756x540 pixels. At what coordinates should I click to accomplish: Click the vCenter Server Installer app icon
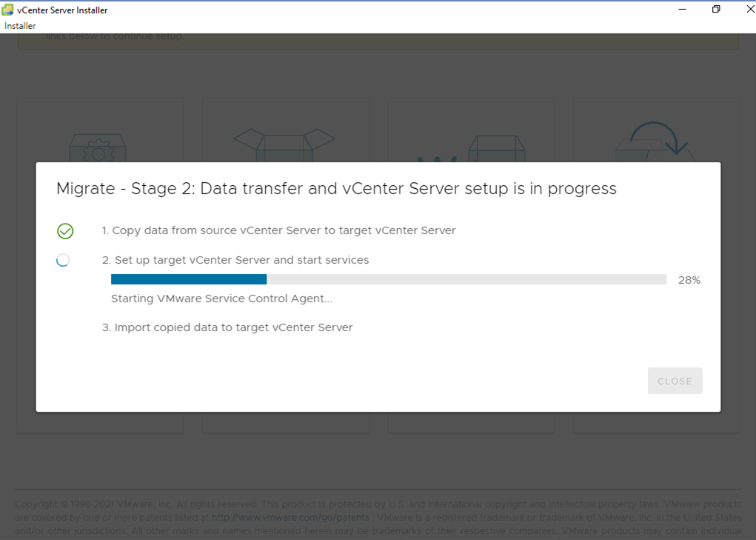coord(7,10)
